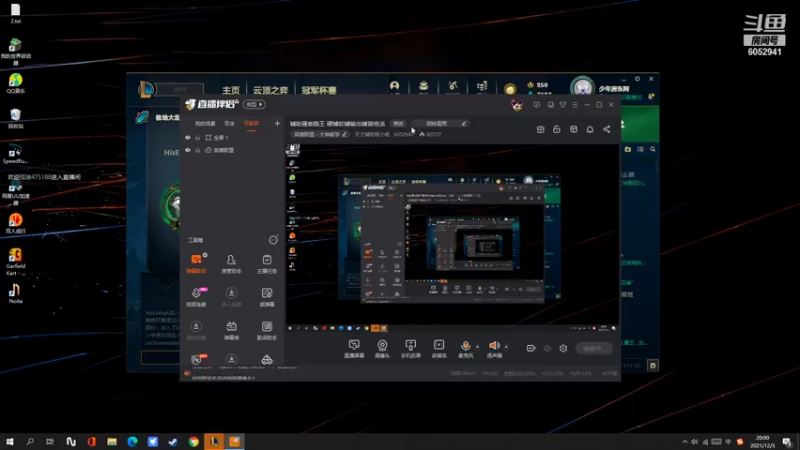Viewport: 800px width, 450px height.
Task: Open settings gear beside the start button
Action: [x=563, y=348]
